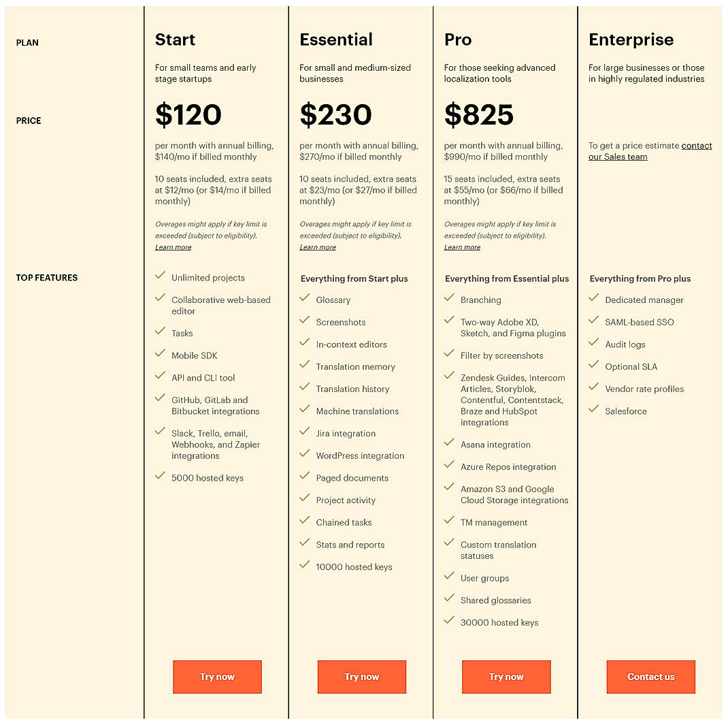Viewport: 728px width, 723px height.
Task: Click the checkmark next to SAML-based SSO
Action: 593,321
